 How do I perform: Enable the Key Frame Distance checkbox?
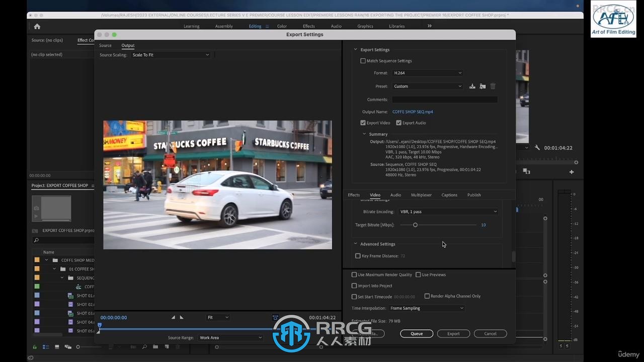(358, 256)
